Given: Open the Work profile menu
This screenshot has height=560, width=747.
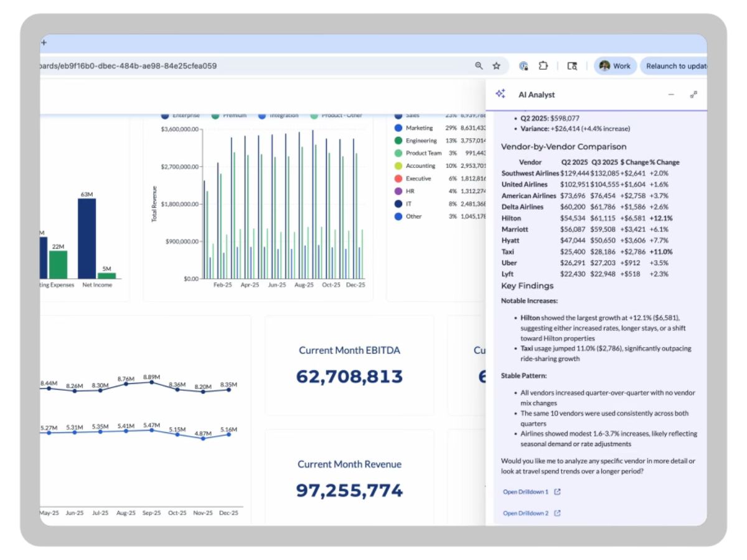Looking at the screenshot, I should [615, 66].
